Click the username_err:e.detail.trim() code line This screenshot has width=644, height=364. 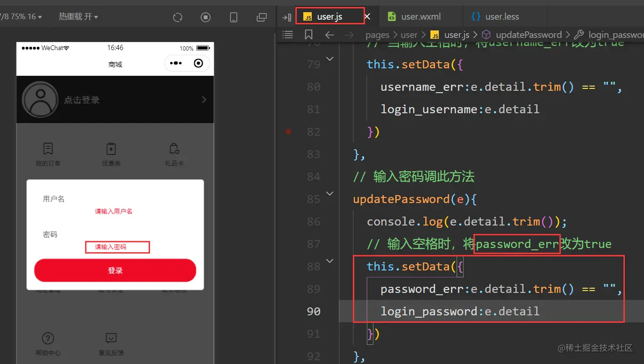tap(501, 87)
